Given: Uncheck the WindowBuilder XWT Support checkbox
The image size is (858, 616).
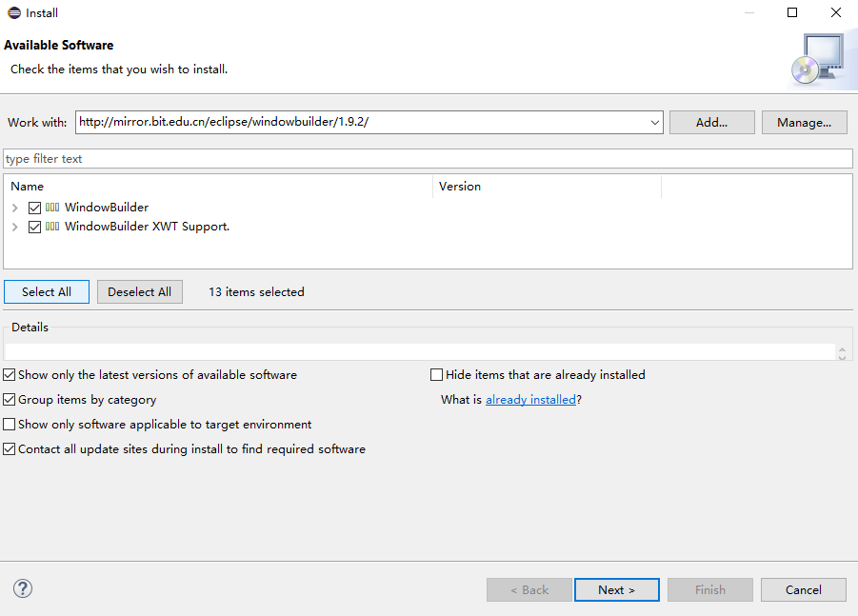Looking at the screenshot, I should [34, 227].
